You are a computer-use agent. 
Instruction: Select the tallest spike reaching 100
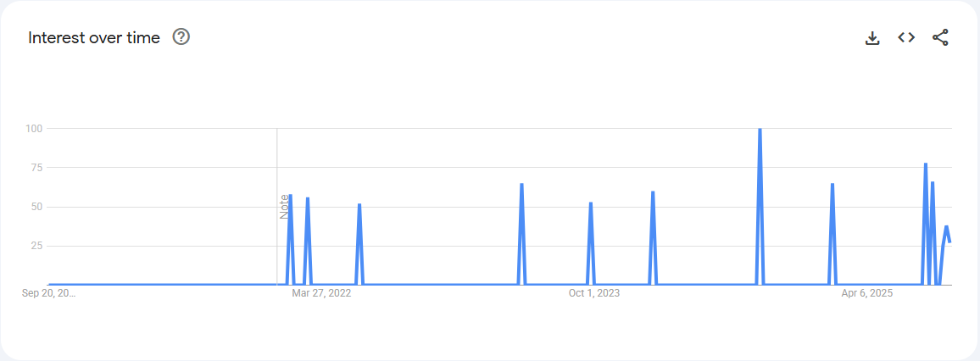[x=760, y=130]
